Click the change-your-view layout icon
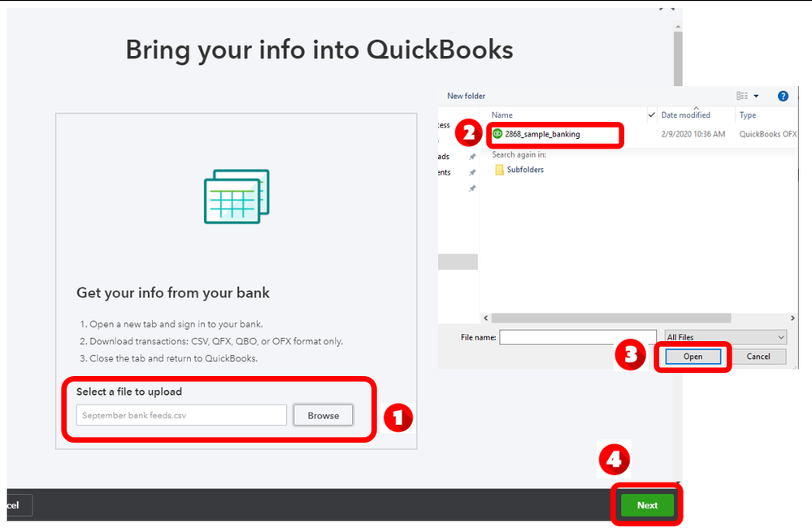812x532 pixels. pos(742,96)
